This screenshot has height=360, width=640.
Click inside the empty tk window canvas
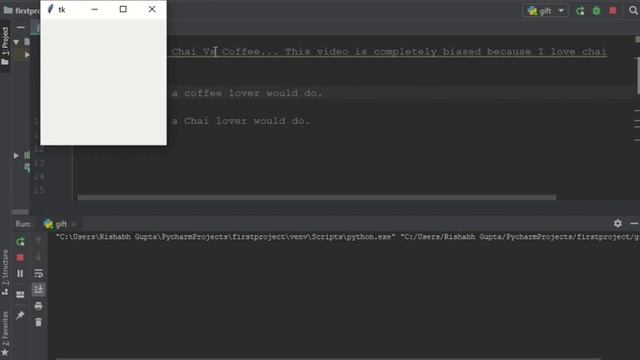pos(103,82)
